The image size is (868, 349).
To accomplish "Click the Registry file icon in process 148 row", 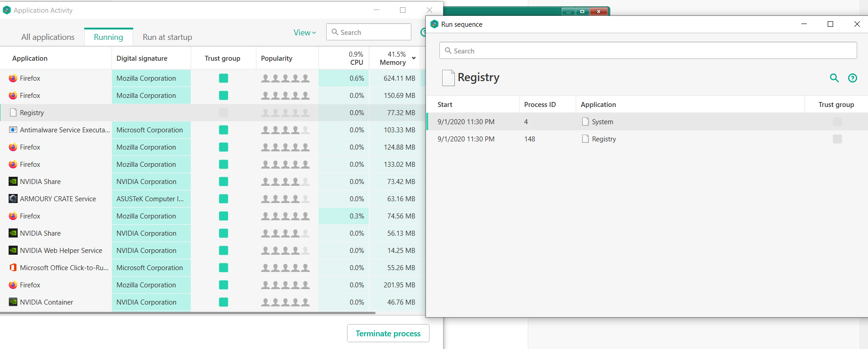I will click(x=585, y=139).
